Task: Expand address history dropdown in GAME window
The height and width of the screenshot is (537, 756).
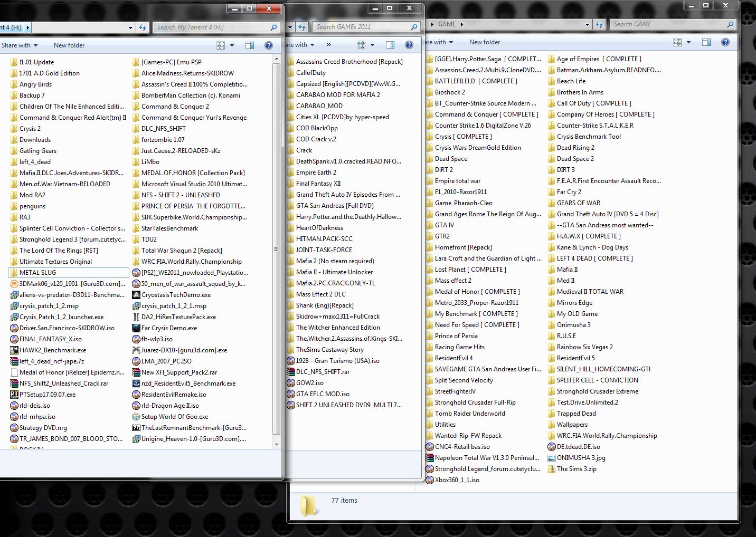Action: coord(587,24)
